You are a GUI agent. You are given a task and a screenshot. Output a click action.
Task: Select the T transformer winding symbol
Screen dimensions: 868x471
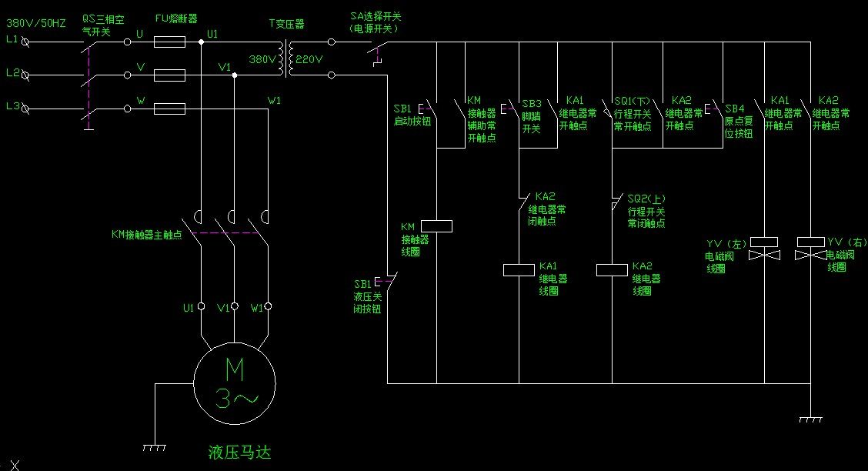(x=286, y=58)
